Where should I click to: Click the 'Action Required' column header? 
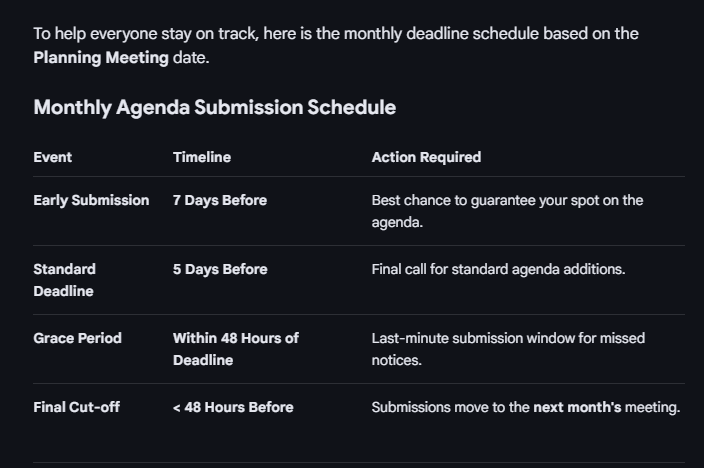(426, 157)
